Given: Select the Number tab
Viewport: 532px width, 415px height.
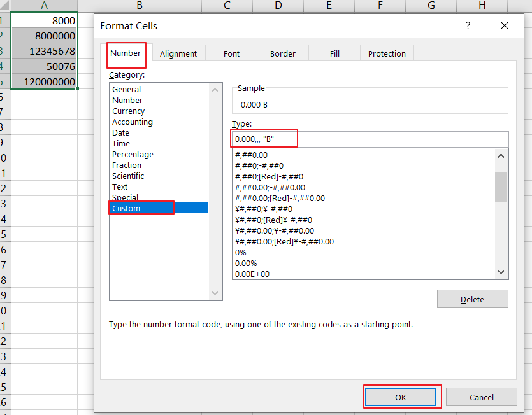Looking at the screenshot, I should pos(126,55).
